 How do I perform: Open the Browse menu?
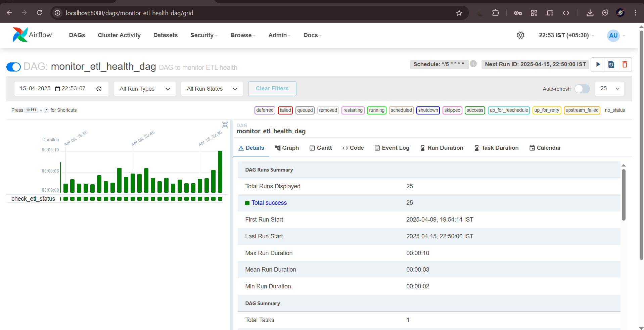(242, 35)
